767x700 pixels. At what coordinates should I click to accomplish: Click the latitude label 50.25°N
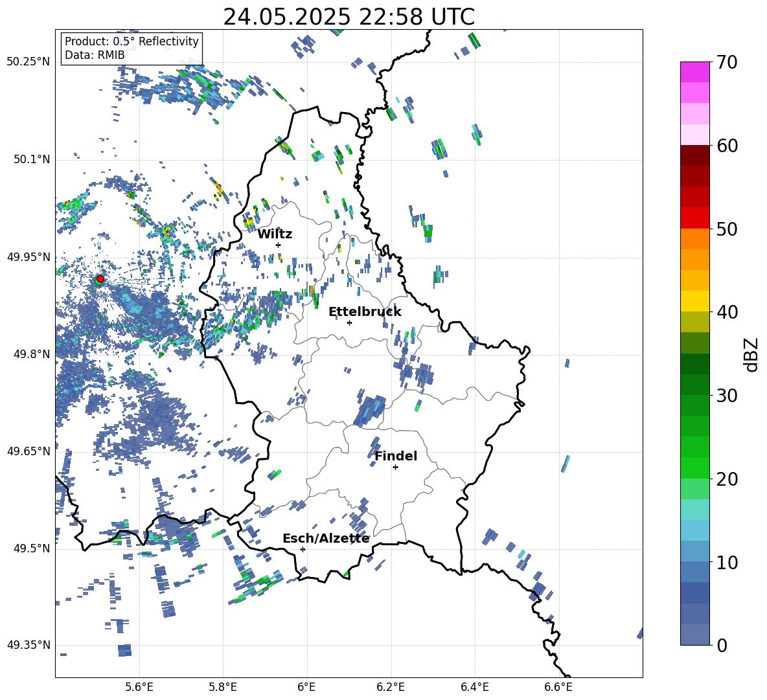(x=28, y=62)
